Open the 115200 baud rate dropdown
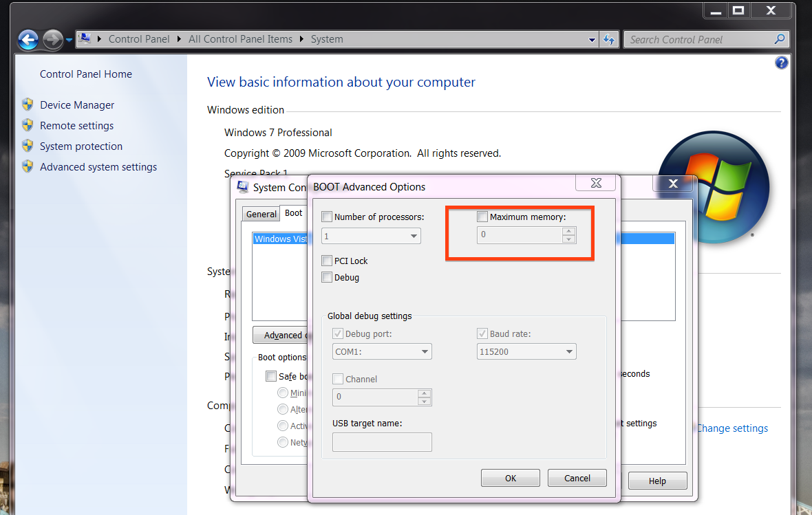The image size is (812, 515). click(x=526, y=351)
